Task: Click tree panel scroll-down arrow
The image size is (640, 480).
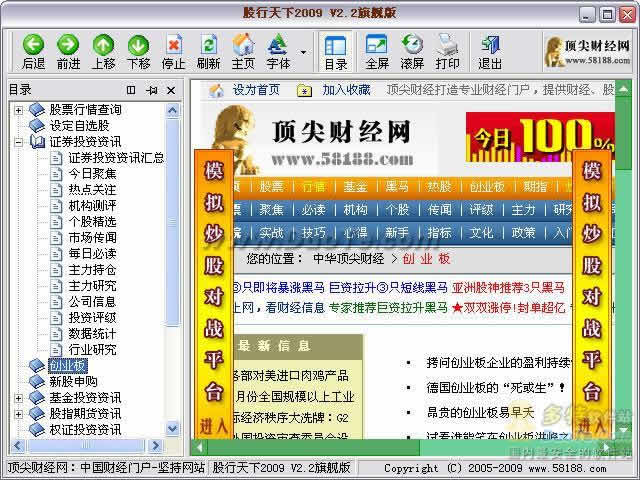Action: 173,429
